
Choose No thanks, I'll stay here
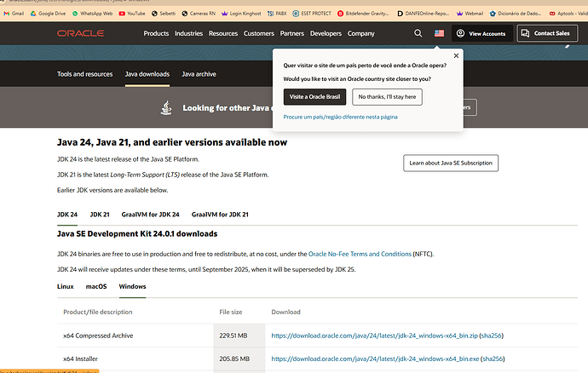[387, 97]
